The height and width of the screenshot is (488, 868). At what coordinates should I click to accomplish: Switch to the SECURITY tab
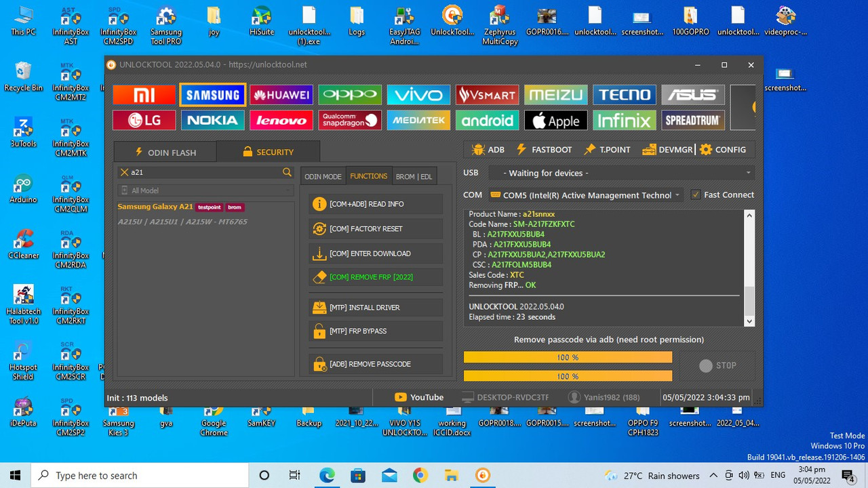(x=268, y=152)
